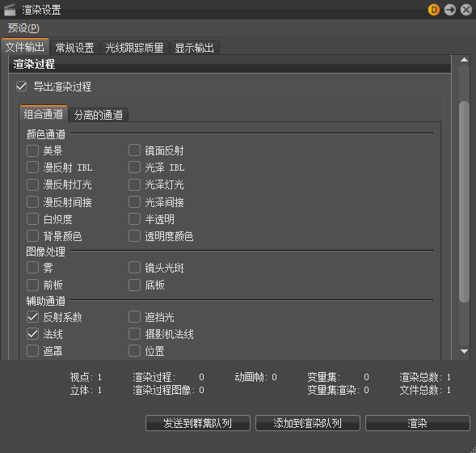Open the 显示输出 tab
This screenshot has width=476, height=453.
point(194,48)
